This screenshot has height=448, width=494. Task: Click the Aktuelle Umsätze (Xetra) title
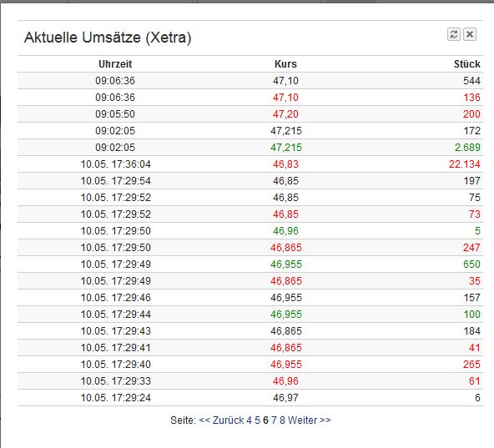(108, 38)
